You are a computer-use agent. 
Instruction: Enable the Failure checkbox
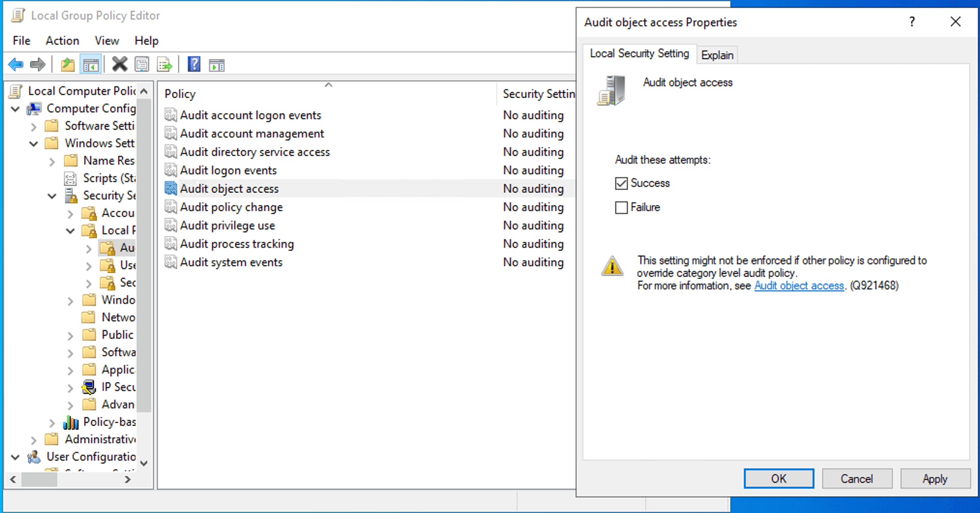(621, 207)
